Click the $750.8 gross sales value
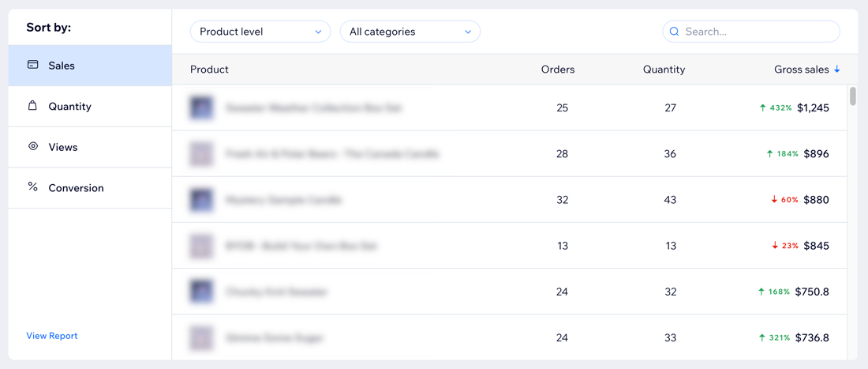 [x=812, y=292]
